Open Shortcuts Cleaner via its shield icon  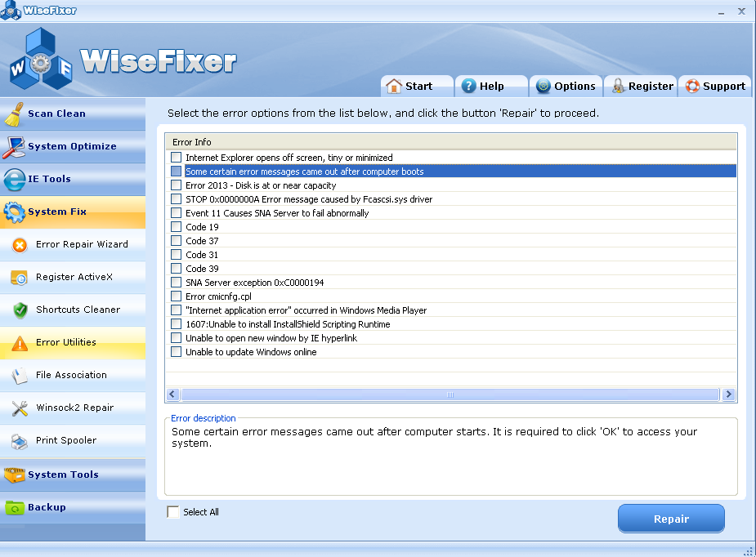[x=20, y=310]
